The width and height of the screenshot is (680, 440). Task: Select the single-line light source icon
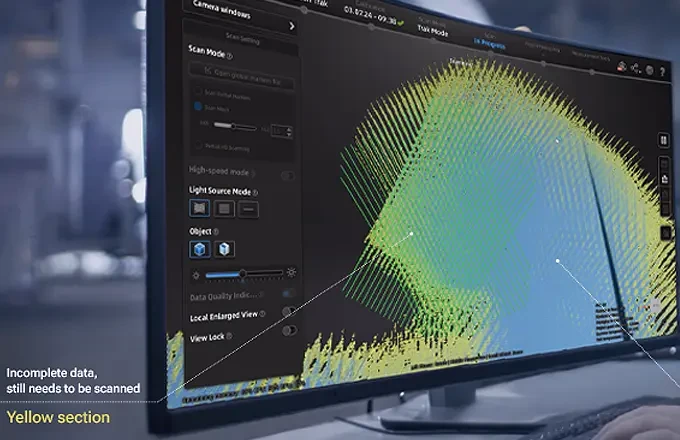(248, 209)
